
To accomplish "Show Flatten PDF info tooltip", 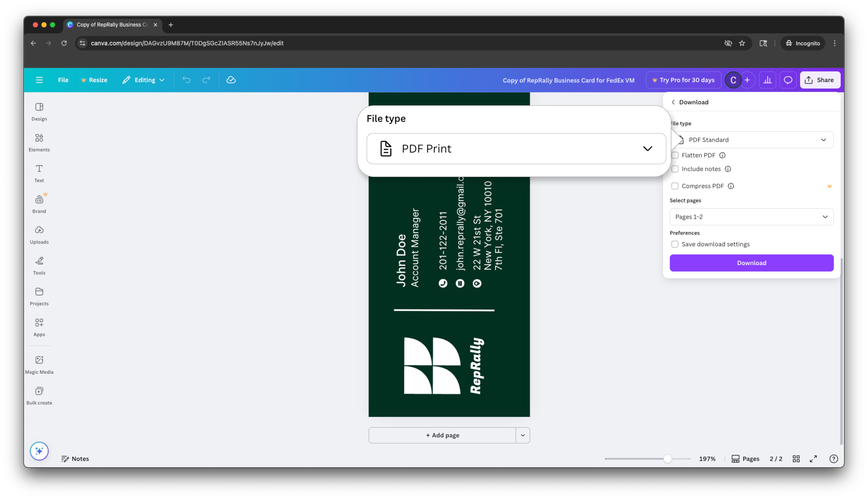I will (722, 155).
